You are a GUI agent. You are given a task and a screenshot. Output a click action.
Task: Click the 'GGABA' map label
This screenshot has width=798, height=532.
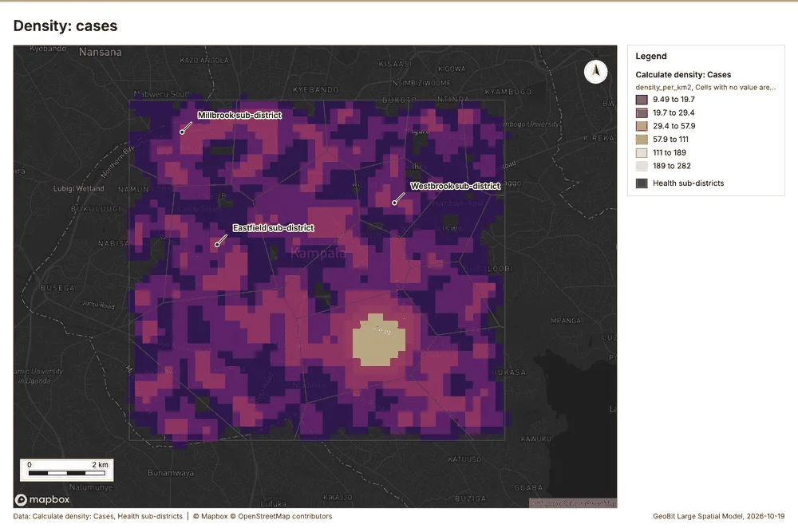pyautogui.click(x=528, y=488)
